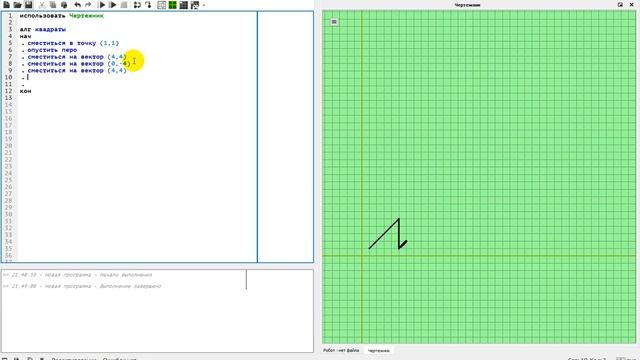Stop program execution

click(124, 5)
